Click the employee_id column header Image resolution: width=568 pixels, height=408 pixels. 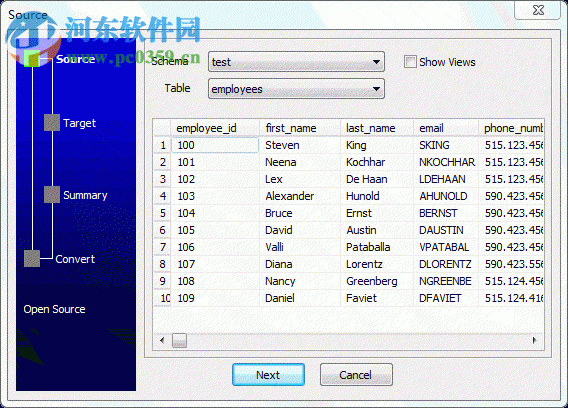[215, 128]
